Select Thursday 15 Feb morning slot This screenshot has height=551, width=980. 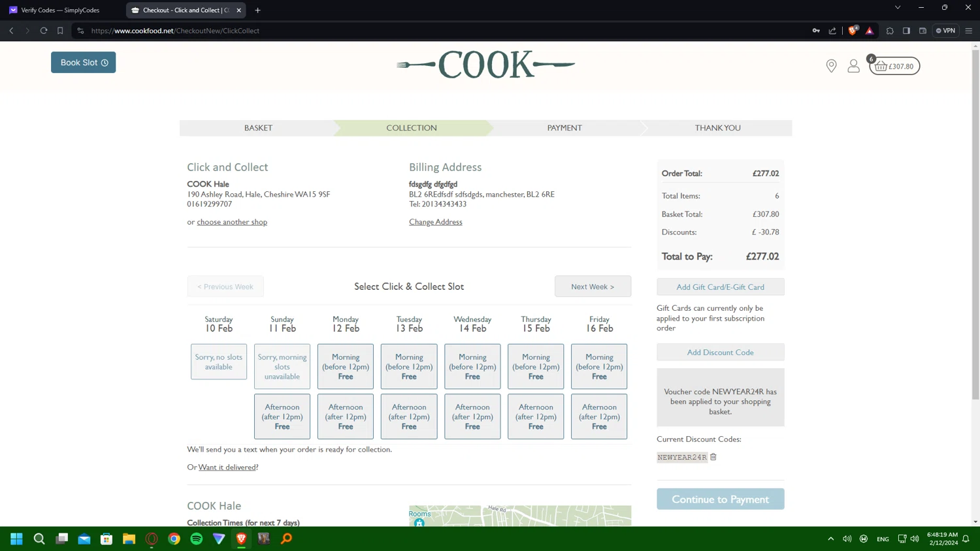(x=536, y=367)
